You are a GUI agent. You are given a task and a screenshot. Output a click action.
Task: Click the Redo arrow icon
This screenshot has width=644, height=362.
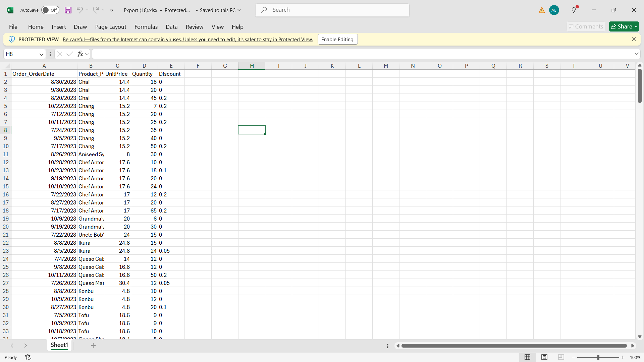pyautogui.click(x=96, y=10)
